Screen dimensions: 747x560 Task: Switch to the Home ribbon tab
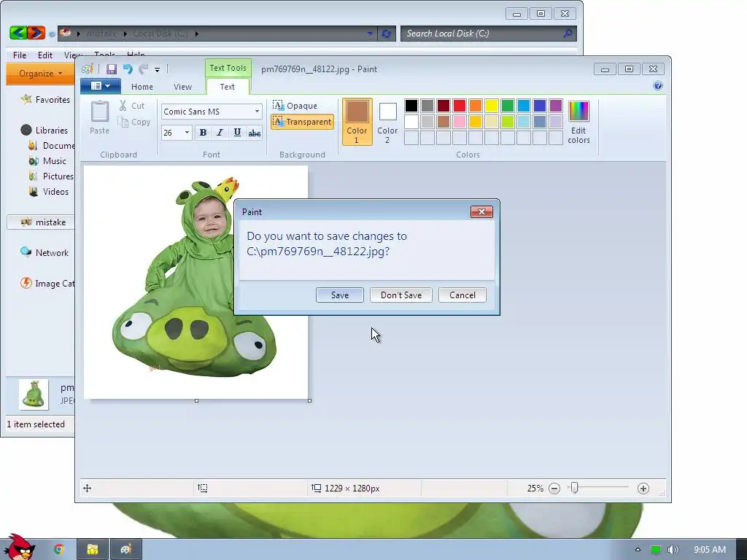coord(142,87)
